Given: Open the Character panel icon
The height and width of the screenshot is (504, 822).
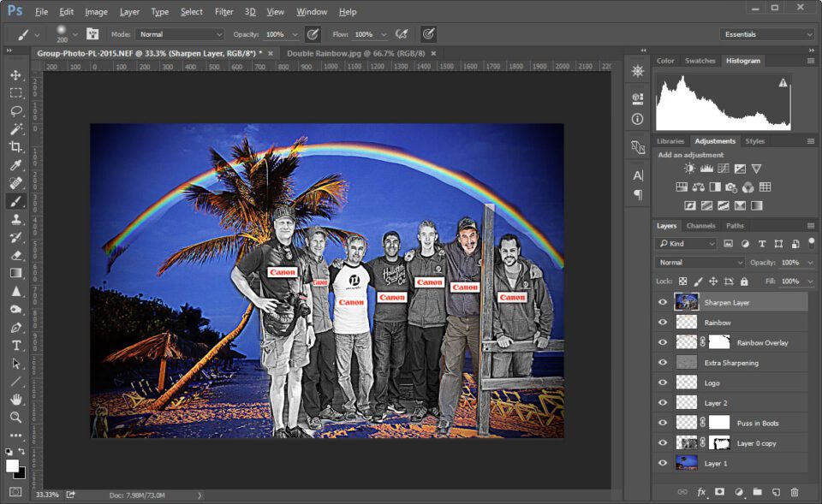Looking at the screenshot, I should [638, 175].
